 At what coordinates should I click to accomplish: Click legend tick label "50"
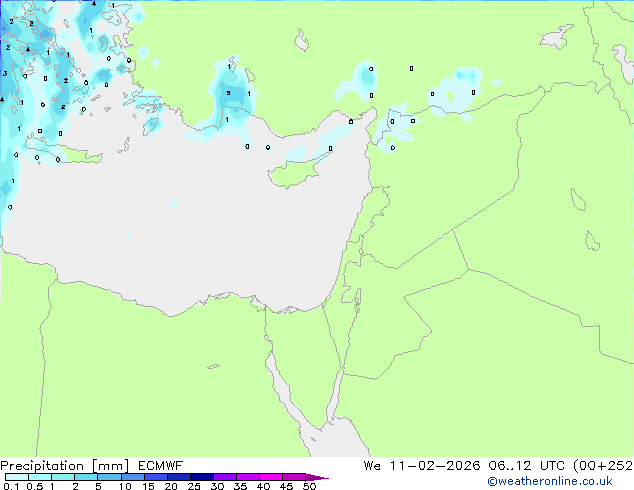click(x=310, y=486)
